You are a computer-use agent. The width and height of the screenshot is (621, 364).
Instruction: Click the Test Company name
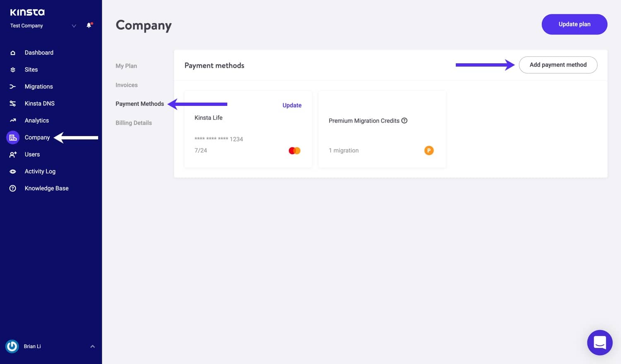(26, 26)
